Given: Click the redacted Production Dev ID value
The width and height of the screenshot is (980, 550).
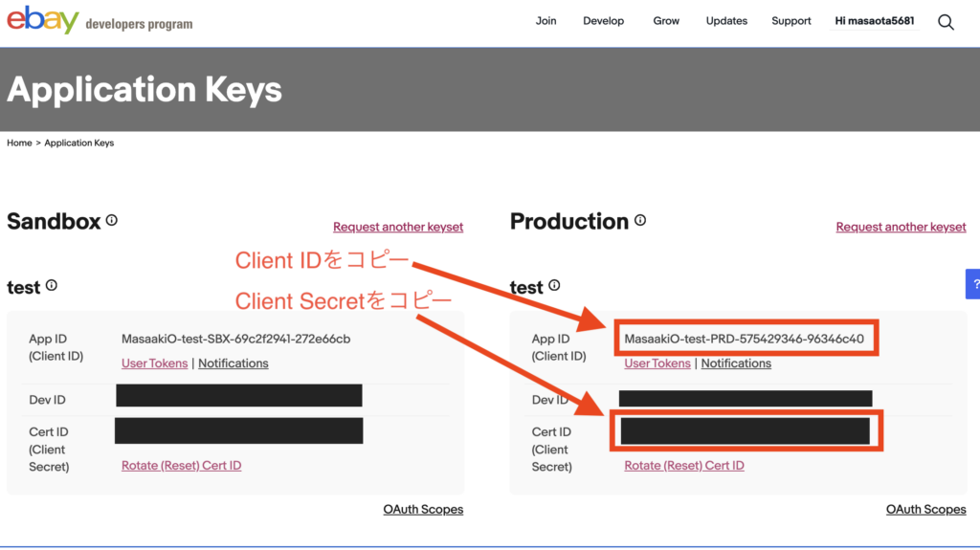Looking at the screenshot, I should pos(746,399).
